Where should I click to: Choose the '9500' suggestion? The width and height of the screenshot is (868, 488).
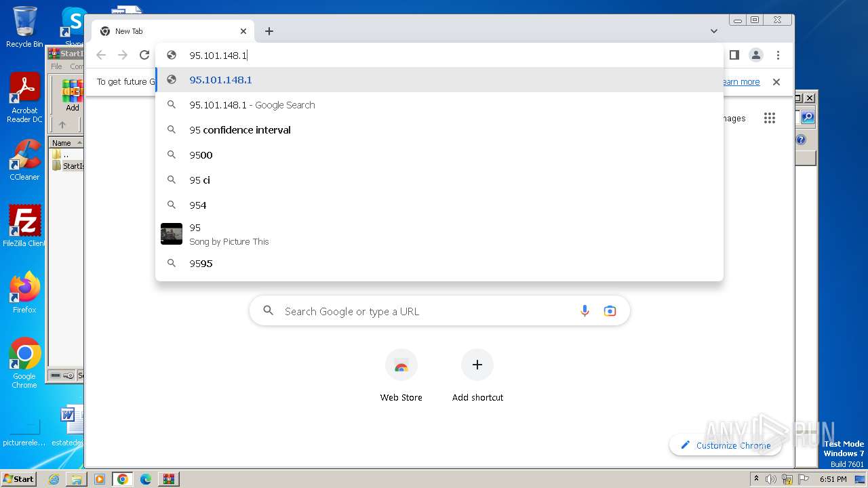(439, 155)
